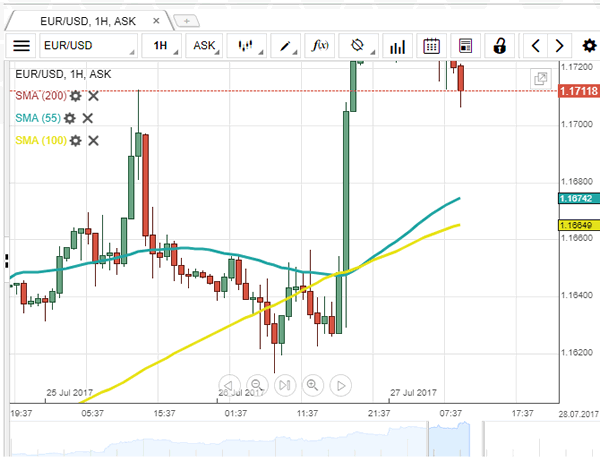Image resolution: width=600 pixels, height=462 pixels.
Task: Click the 25 Jul 2017 date marker
Action: [69, 393]
